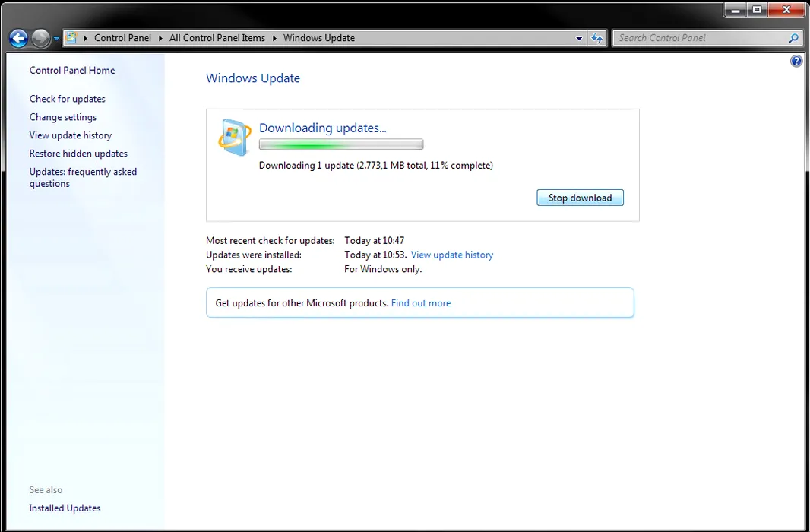Click the Forward navigation arrow button

click(x=41, y=38)
